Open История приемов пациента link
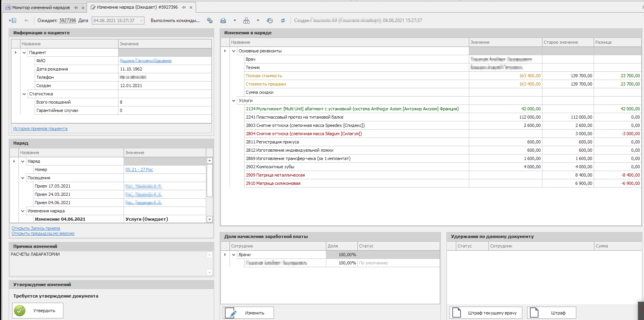Screen dimensions: 644x320 pos(40,128)
